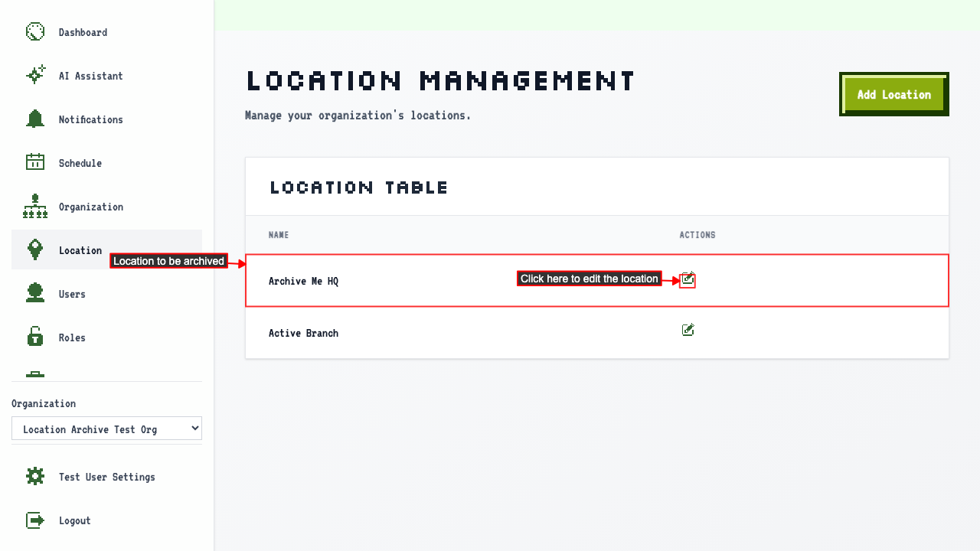This screenshot has width=980, height=551.
Task: Click the Name column header
Action: [x=279, y=235]
